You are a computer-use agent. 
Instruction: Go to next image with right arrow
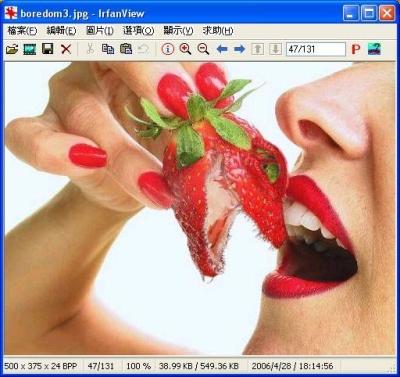pyautogui.click(x=239, y=49)
